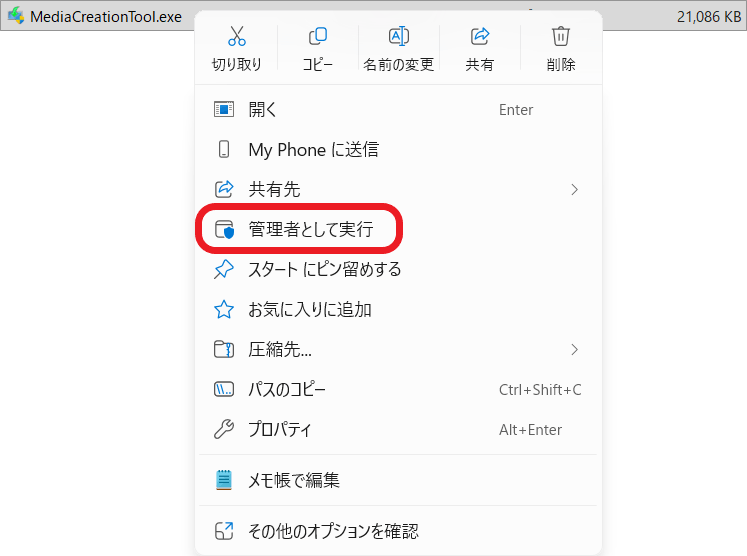Click the コピー (Copy) icon
The height and width of the screenshot is (556, 747).
tap(318, 37)
